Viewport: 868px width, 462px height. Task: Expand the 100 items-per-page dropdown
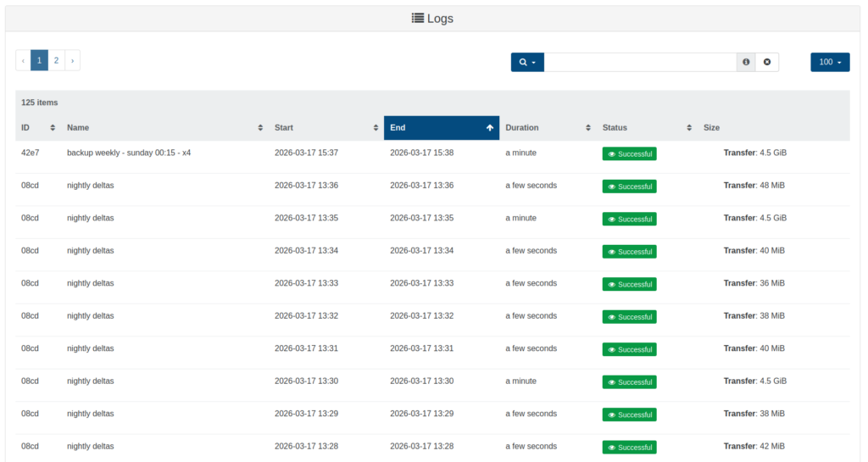click(x=830, y=62)
